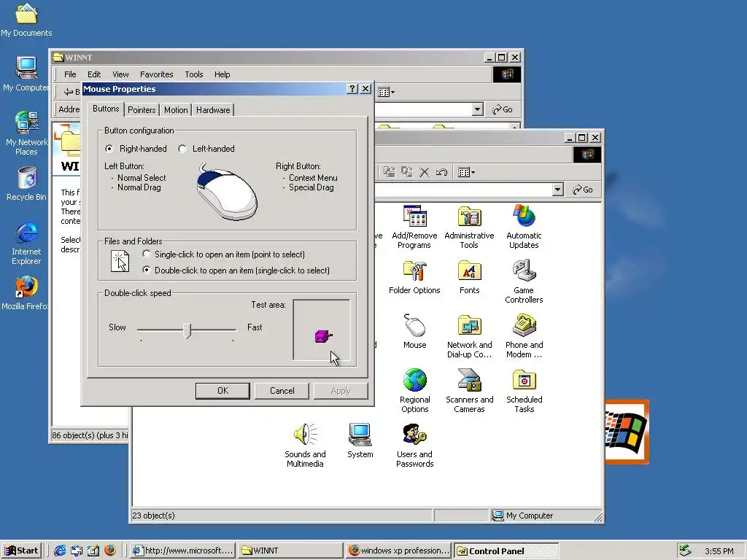Screen dimensions: 747x560
Task: Open File menu in WINNT window
Action: 70,74
